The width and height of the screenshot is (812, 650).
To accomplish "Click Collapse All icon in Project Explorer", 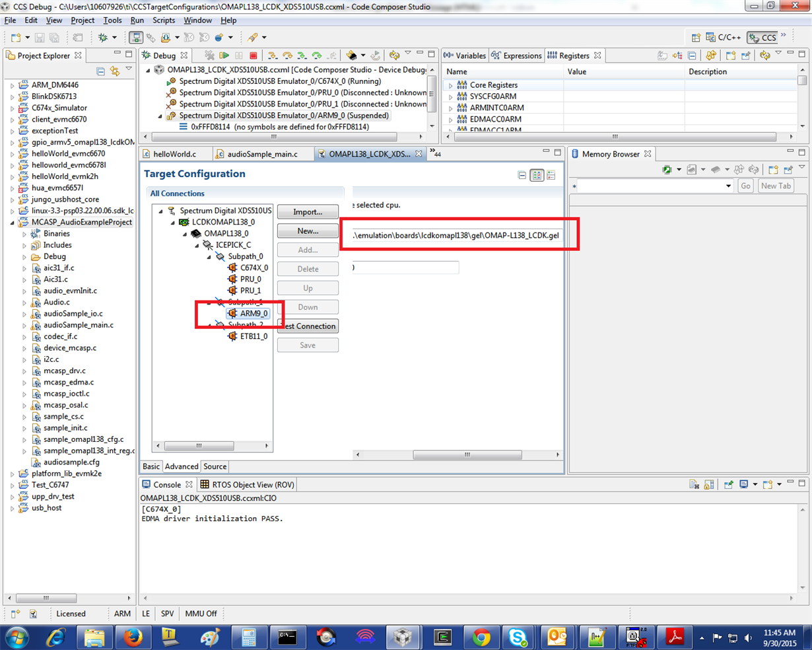I will tap(100, 71).
